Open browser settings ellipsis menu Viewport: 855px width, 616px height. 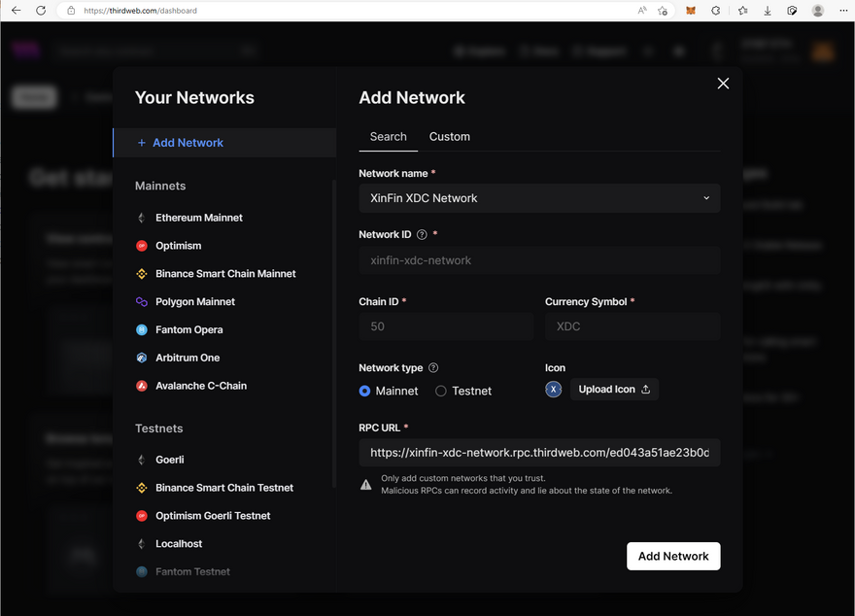(x=843, y=11)
